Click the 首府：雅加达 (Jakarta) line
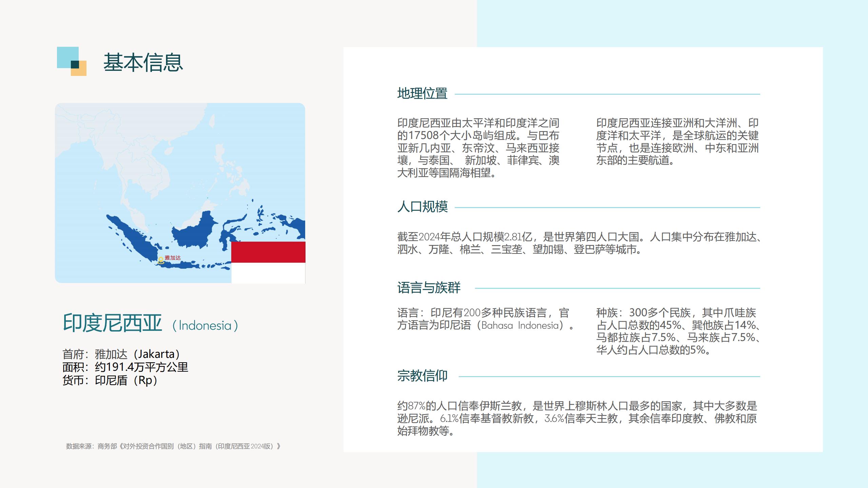The width and height of the screenshot is (868, 488). tap(121, 354)
